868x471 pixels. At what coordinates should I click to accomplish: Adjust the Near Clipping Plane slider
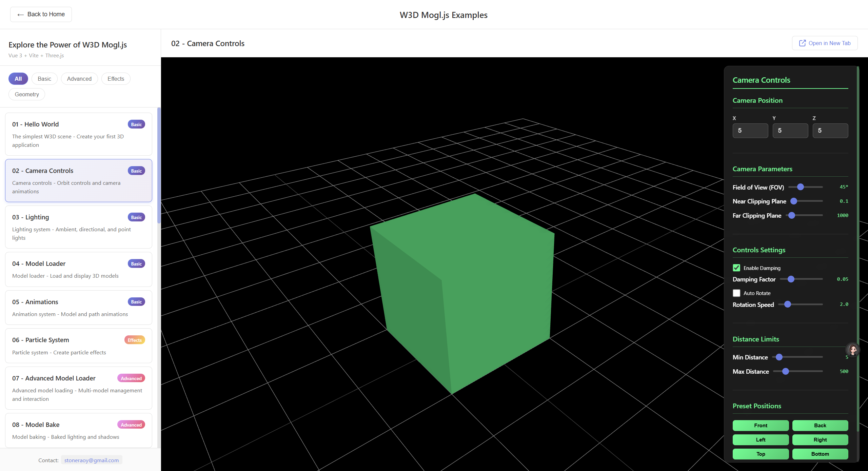(x=807, y=201)
